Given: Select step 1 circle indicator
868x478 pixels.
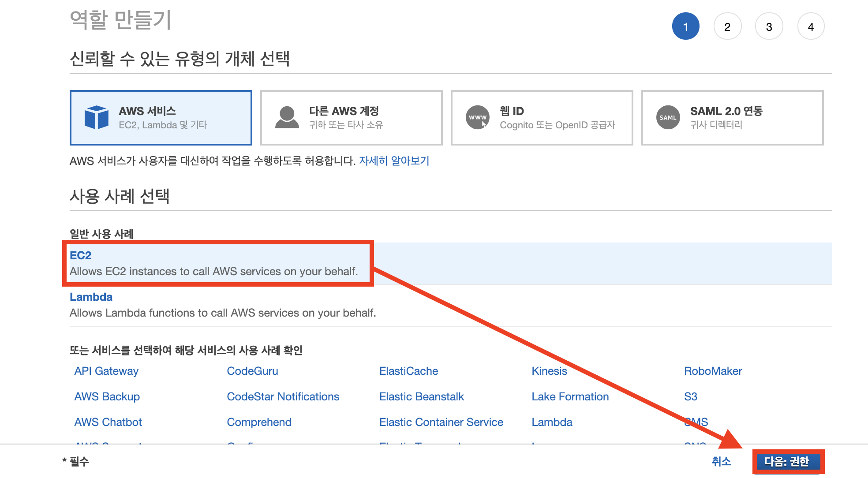Looking at the screenshot, I should [x=685, y=26].
